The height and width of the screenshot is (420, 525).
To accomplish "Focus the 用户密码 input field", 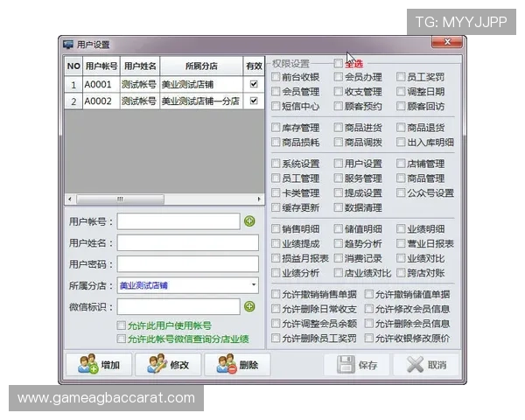I will (188, 264).
